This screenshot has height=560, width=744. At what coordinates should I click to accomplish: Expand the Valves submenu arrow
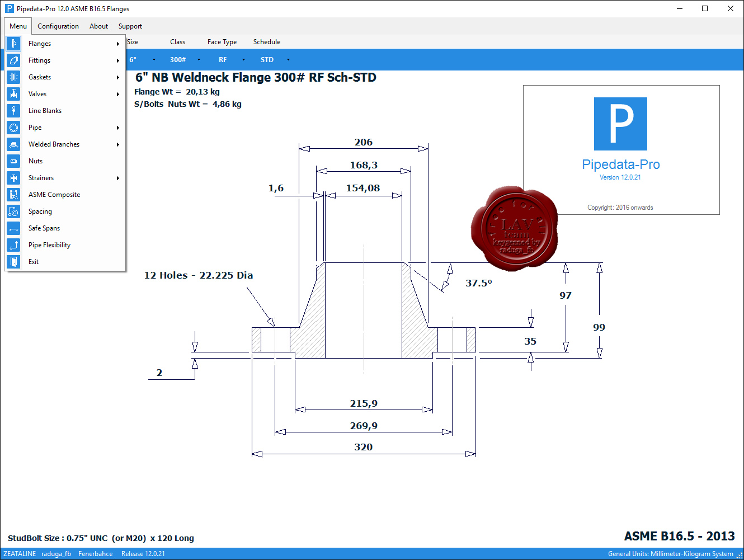(118, 94)
